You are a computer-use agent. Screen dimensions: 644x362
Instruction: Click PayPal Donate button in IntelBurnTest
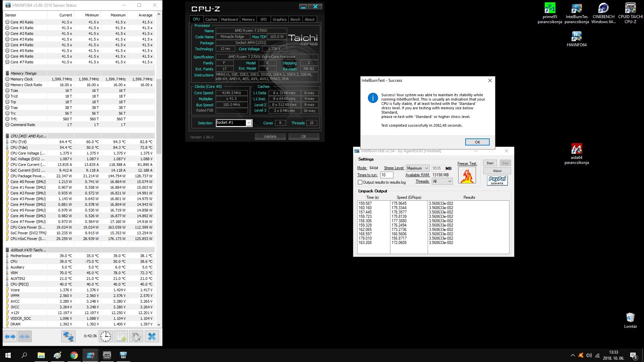[497, 181]
